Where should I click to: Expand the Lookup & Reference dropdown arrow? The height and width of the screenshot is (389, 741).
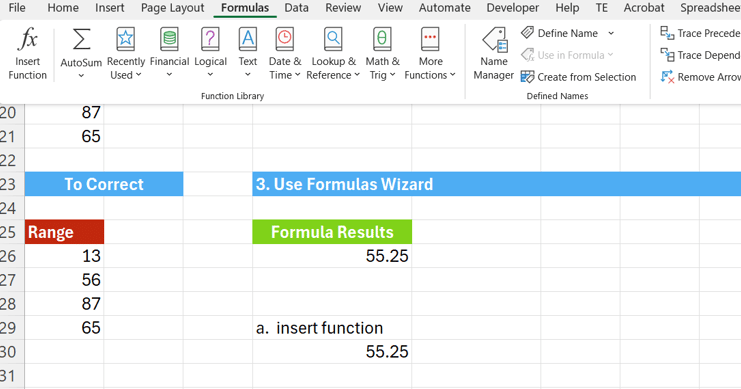(x=357, y=75)
